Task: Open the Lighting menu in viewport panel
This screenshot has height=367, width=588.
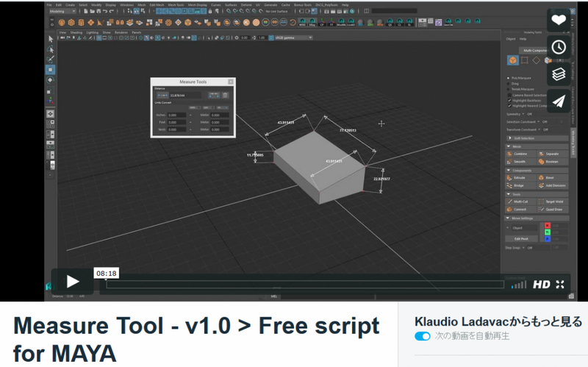Action: pos(92,32)
